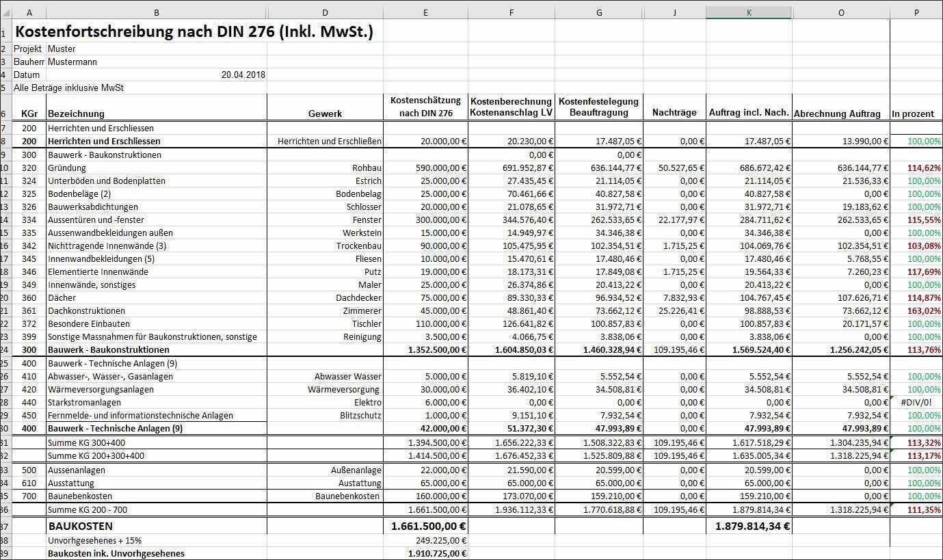The height and width of the screenshot is (560, 943).
Task: Select the In prozent header cell
Action: click(916, 114)
